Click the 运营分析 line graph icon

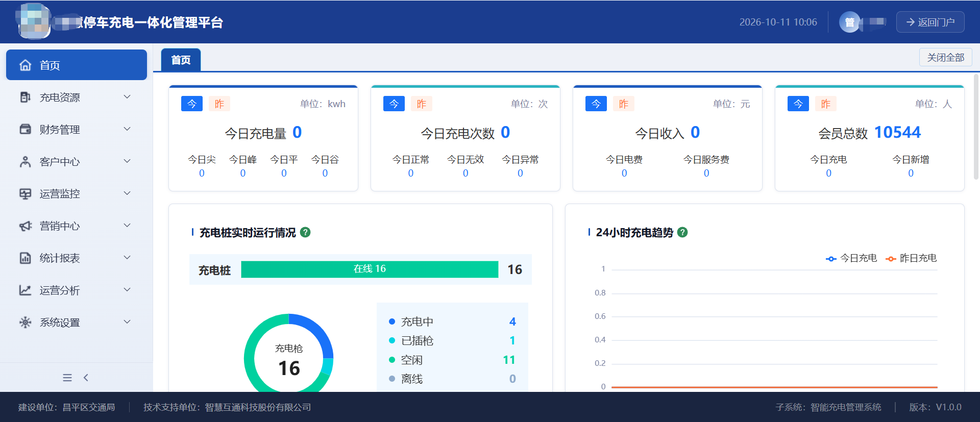[25, 290]
